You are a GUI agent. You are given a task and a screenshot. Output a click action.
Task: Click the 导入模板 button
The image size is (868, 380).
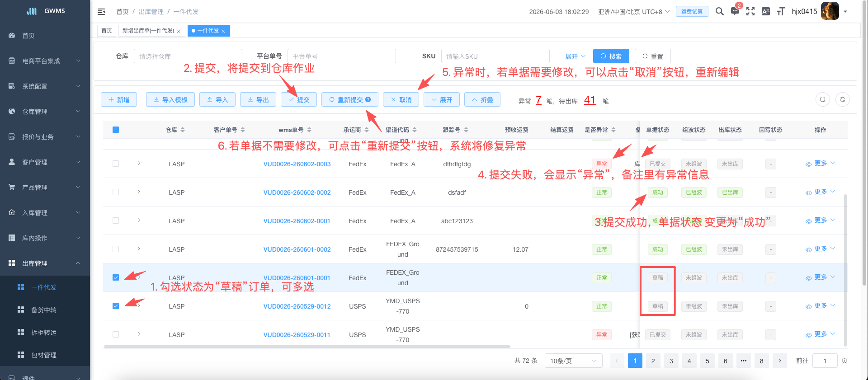(x=170, y=99)
